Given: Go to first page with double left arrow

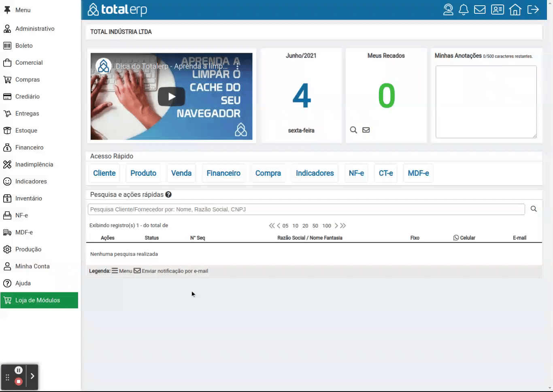Looking at the screenshot, I should [x=272, y=226].
